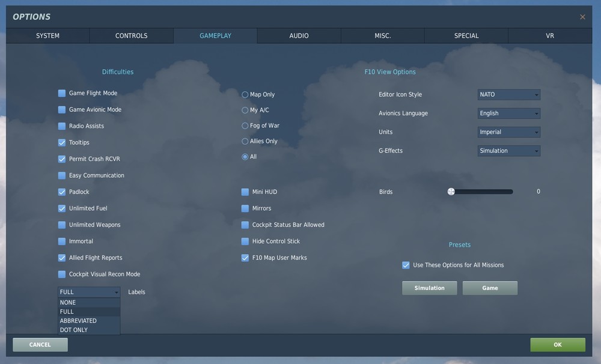The image size is (601, 364).
Task: Go to the AUDIO tab
Action: 299,35
